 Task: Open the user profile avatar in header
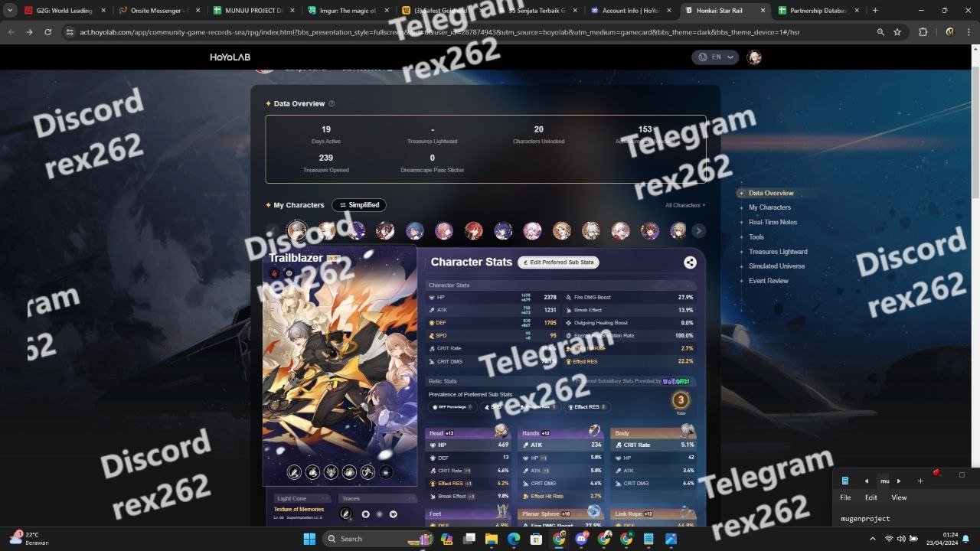point(754,57)
